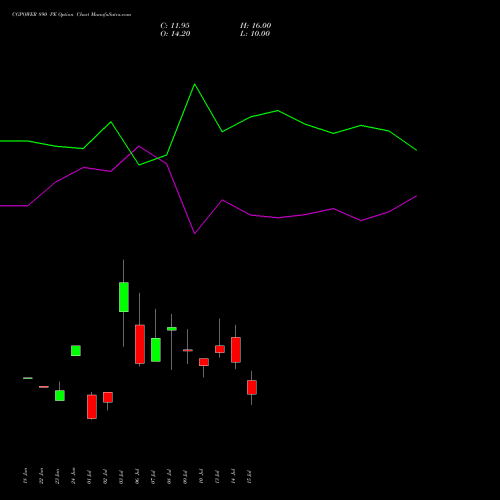This screenshot has width=500, height=500.
Task: Select the 14 Jul date label
Action: tap(234, 477)
